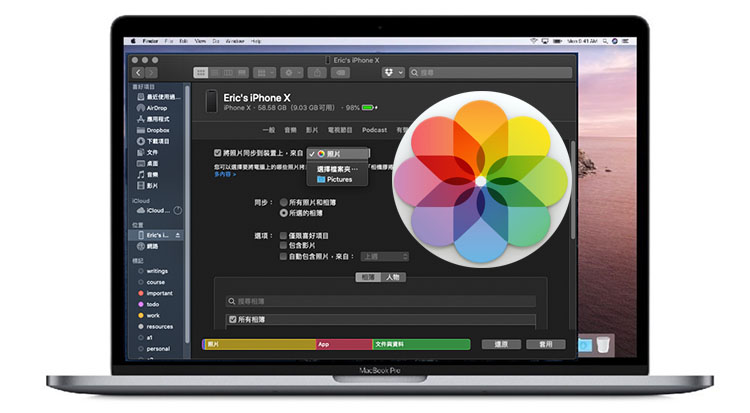The image size is (750, 413).
Task: Click the album search field
Action: pos(381,301)
